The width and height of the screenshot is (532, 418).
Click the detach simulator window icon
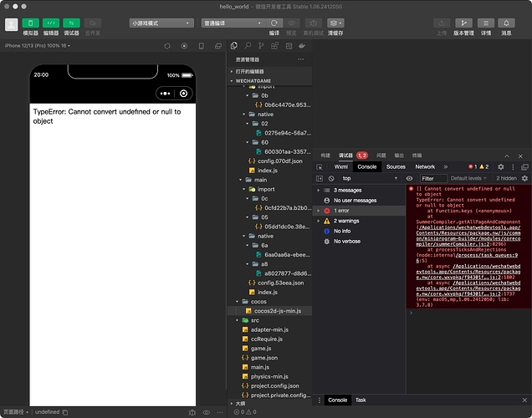click(x=218, y=46)
